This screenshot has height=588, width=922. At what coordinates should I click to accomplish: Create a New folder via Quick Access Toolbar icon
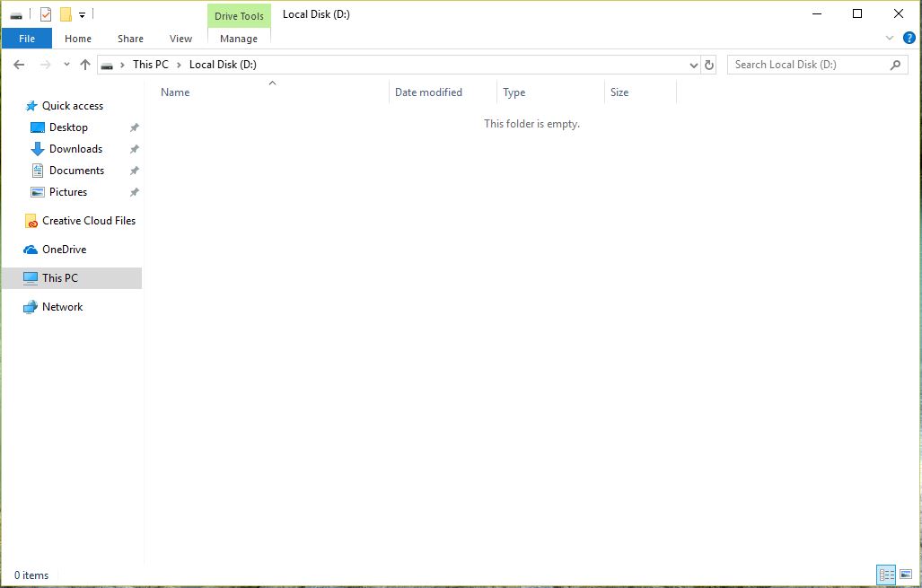66,13
